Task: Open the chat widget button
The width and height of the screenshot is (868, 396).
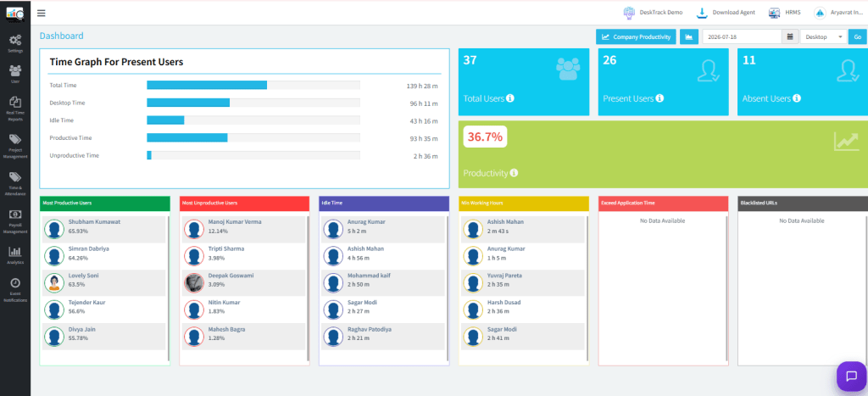Action: (851, 376)
